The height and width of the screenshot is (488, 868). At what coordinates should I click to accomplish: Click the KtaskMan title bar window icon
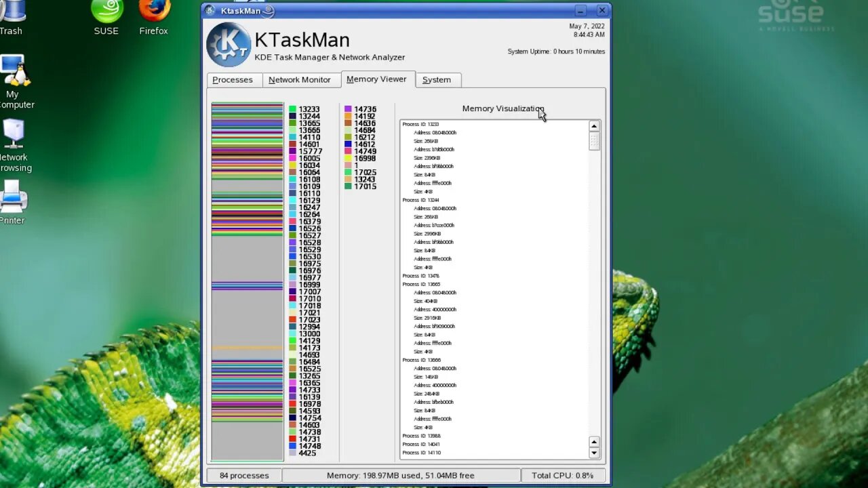210,11
